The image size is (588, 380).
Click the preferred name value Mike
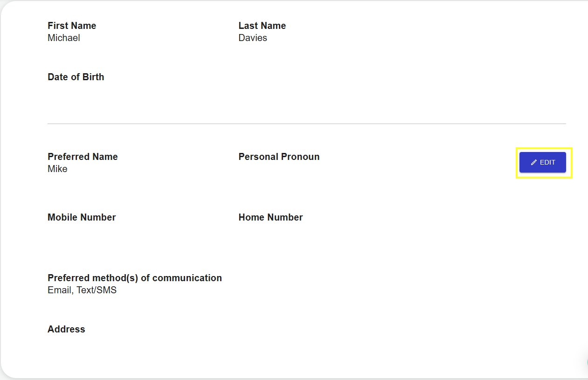57,169
